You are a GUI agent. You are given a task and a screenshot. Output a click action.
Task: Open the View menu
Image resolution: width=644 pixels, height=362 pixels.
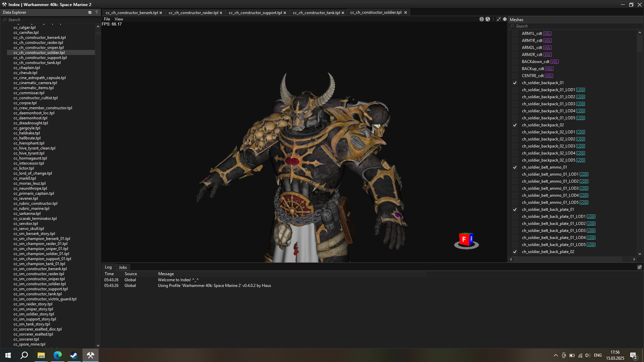(x=119, y=19)
